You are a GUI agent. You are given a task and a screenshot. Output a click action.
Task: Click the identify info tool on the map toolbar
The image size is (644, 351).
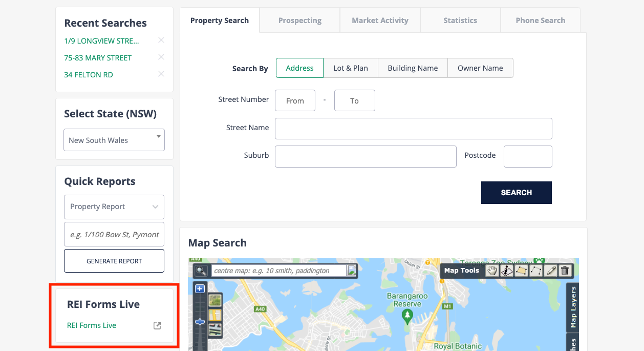(x=506, y=270)
